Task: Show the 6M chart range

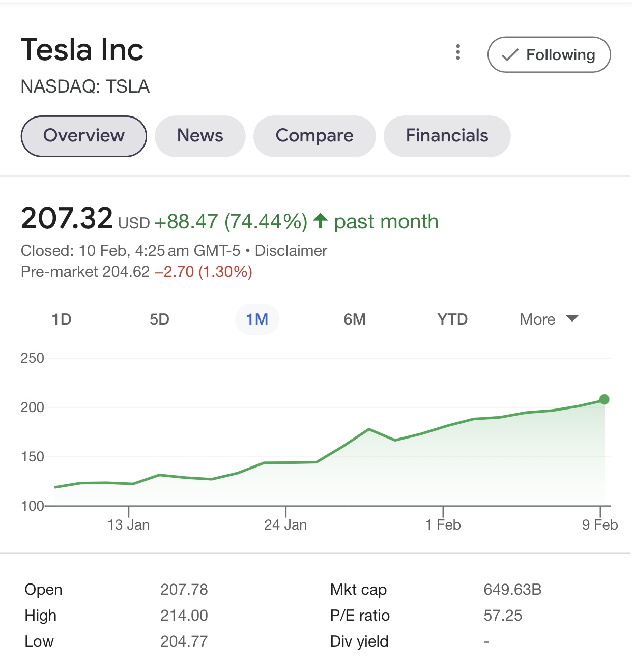Action: point(355,319)
